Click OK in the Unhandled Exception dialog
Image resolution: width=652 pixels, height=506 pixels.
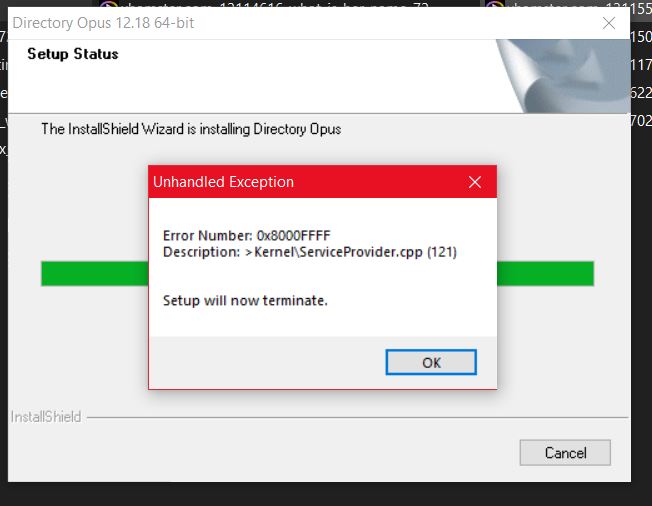pos(431,362)
